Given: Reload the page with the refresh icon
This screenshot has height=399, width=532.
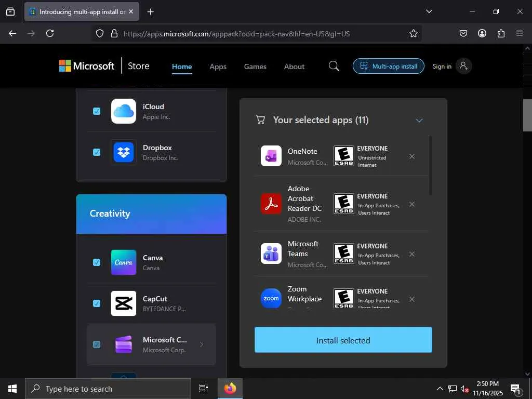Looking at the screenshot, I should click(50, 33).
